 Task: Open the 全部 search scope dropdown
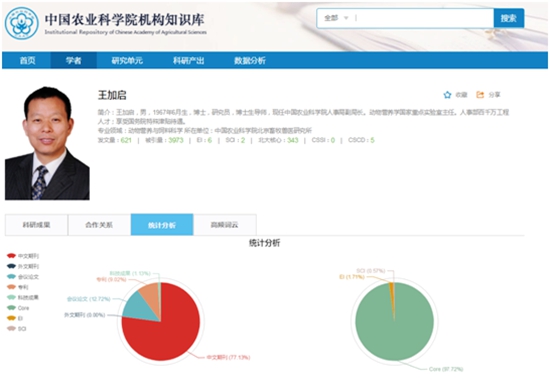point(336,18)
